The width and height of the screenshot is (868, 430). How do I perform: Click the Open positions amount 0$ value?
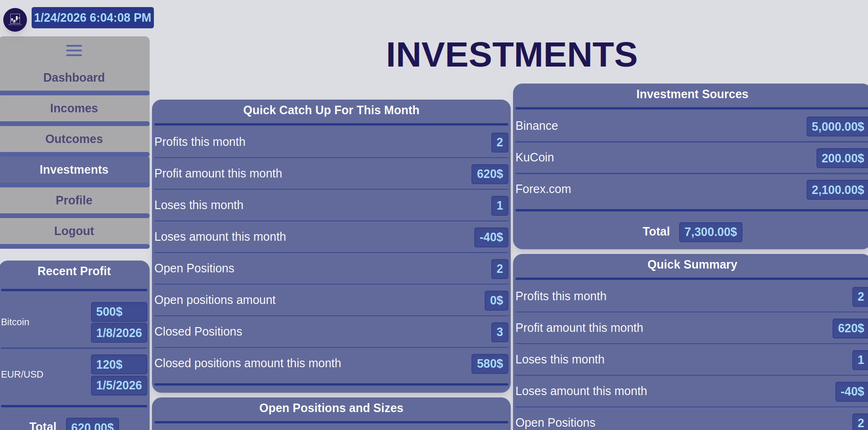(496, 301)
